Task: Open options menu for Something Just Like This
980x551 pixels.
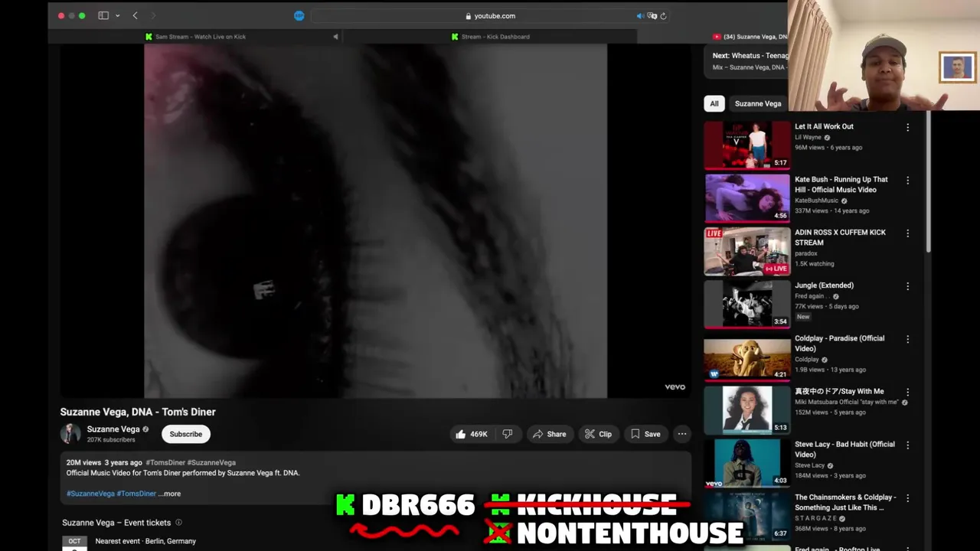Action: click(908, 497)
